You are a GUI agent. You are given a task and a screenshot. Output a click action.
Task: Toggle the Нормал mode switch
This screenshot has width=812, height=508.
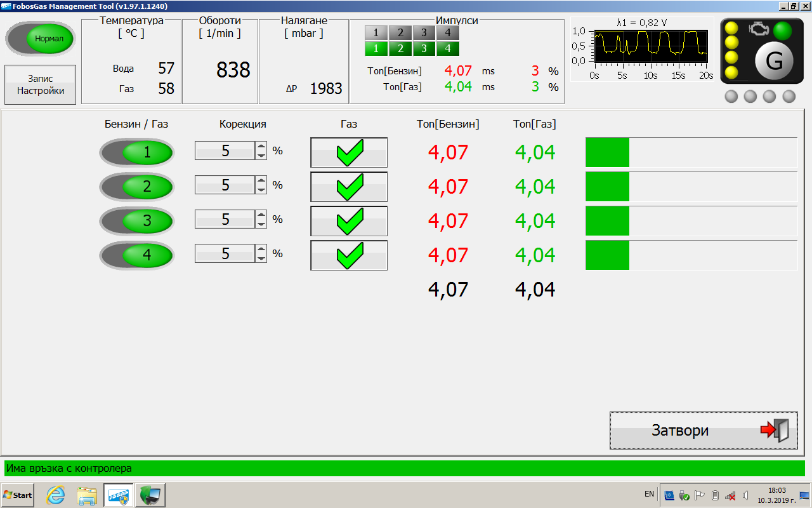pos(41,39)
